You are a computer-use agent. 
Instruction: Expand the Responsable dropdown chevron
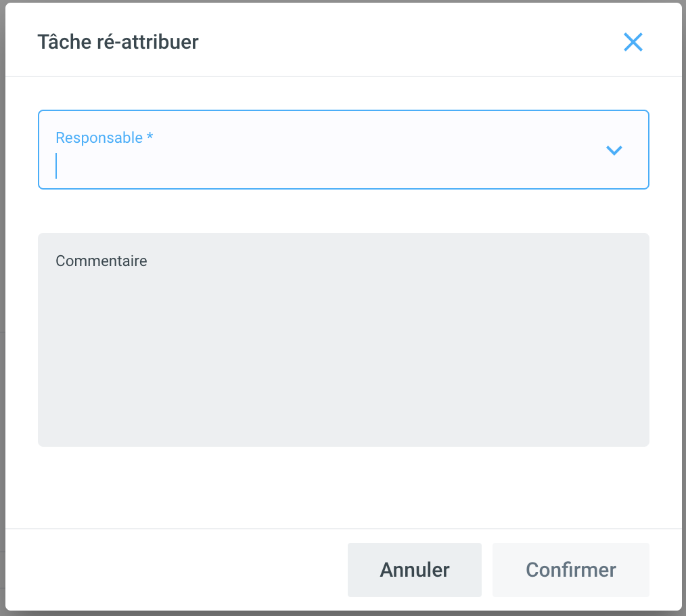(x=614, y=150)
